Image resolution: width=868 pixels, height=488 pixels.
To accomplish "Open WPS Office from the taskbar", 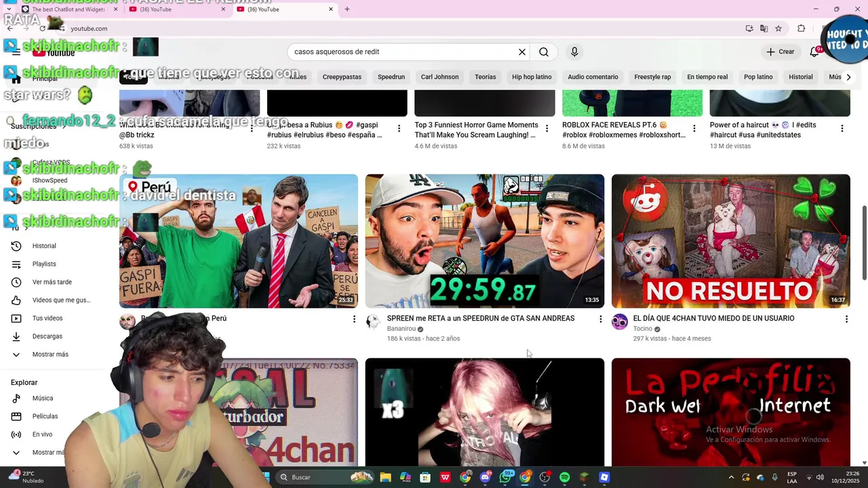I will (446, 477).
